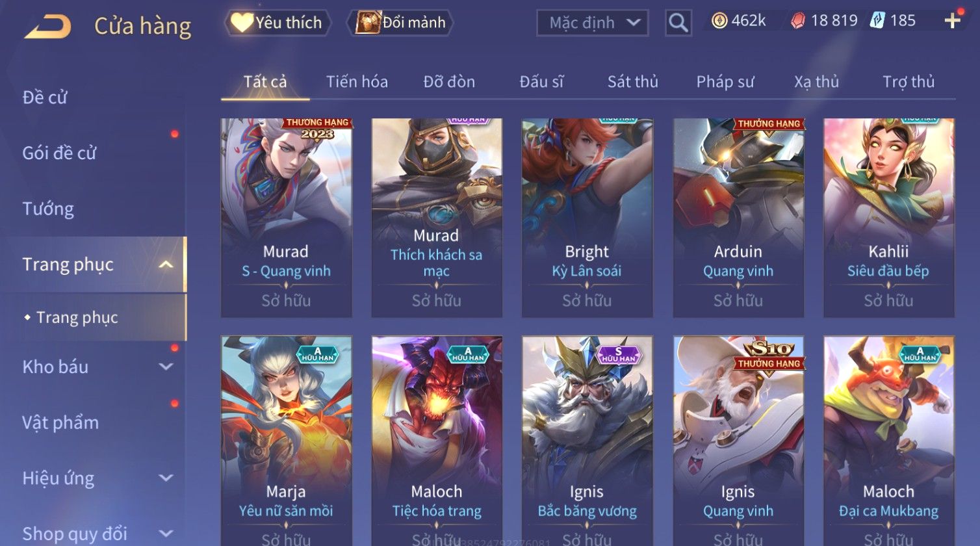
Task: Click the back arrow icon
Action: click(47, 27)
